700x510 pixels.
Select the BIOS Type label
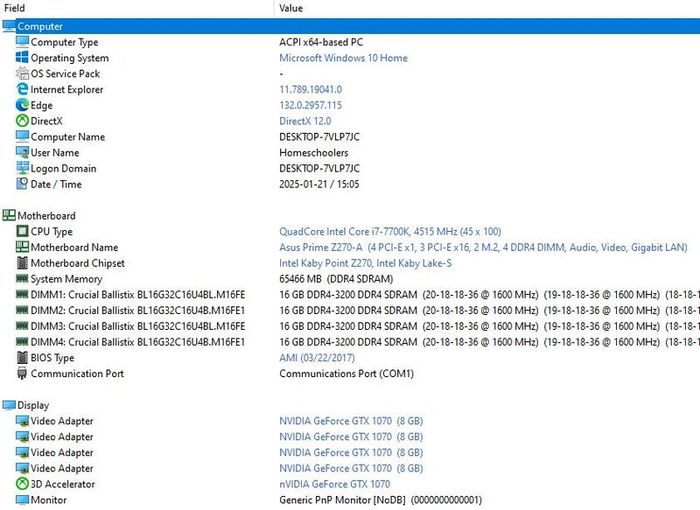(52, 358)
